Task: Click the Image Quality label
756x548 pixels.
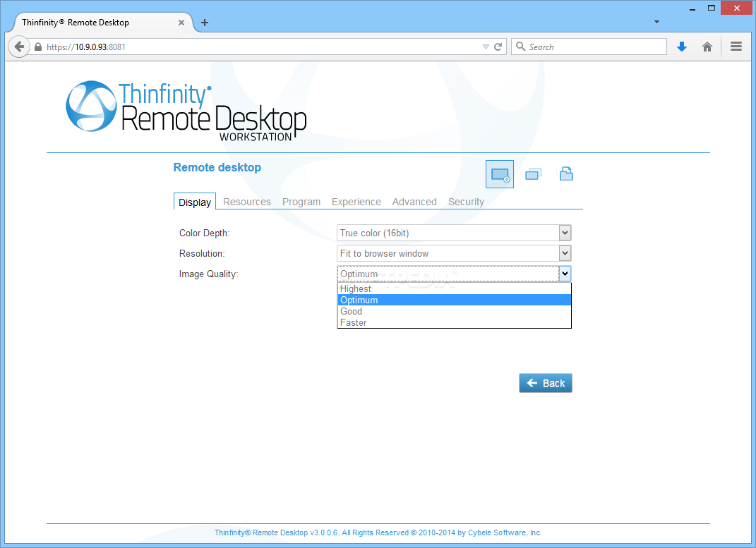Action: (x=208, y=274)
